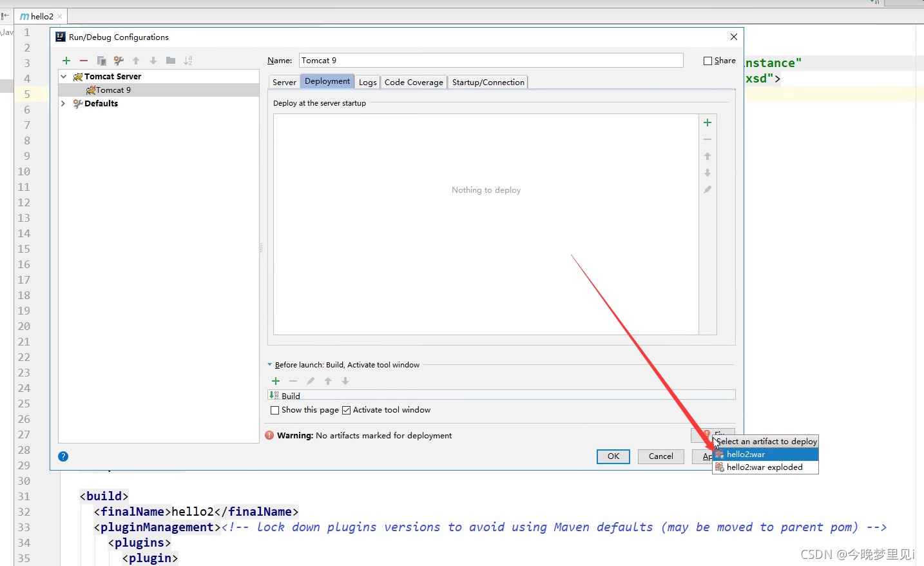Click the finalName hello2 line in editor
This screenshot has width=924, height=566.
tap(196, 512)
